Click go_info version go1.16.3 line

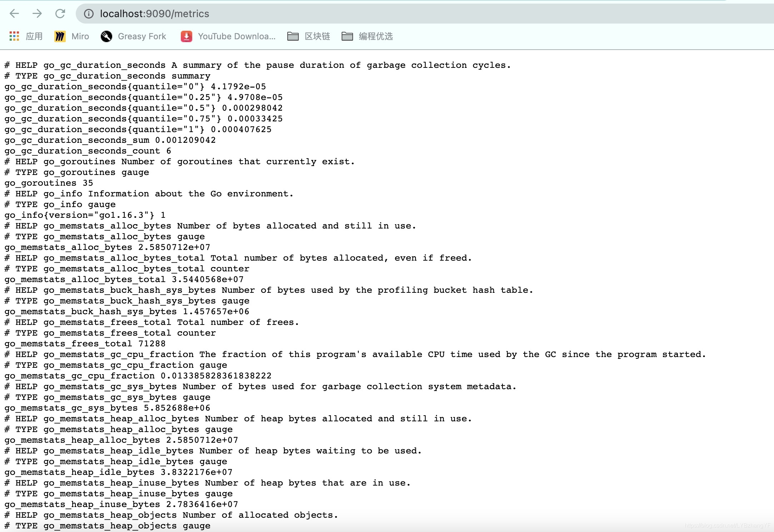(x=85, y=215)
